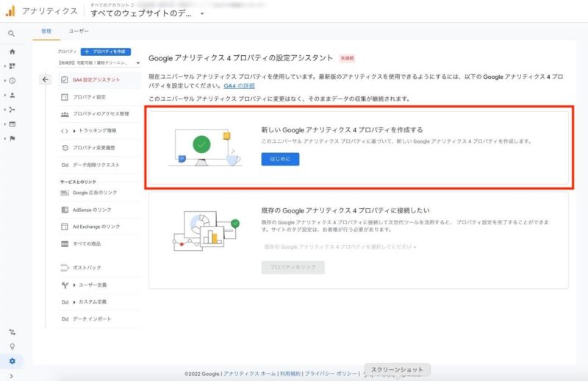Click the GA4 設定アシスタント checkbox icon
This screenshot has height=381, width=588.
pos(65,79)
